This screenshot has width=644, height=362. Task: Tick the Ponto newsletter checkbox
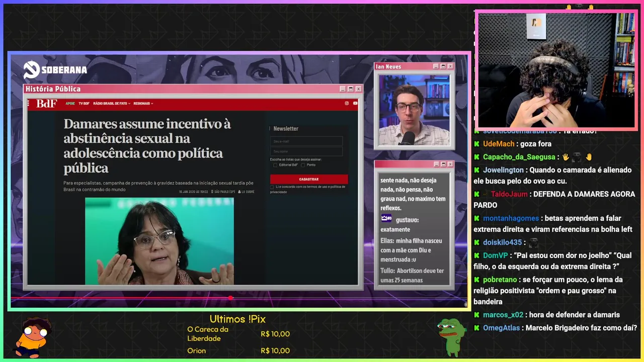tap(303, 165)
